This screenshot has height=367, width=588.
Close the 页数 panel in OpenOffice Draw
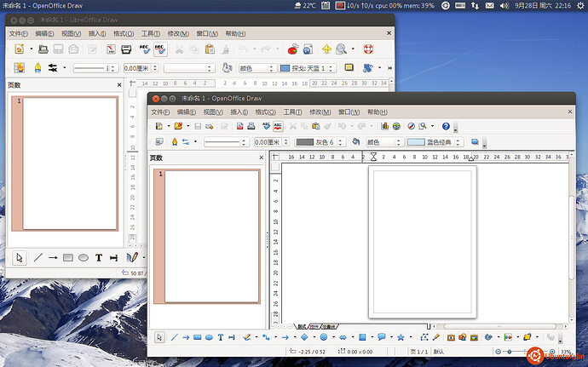(x=261, y=158)
